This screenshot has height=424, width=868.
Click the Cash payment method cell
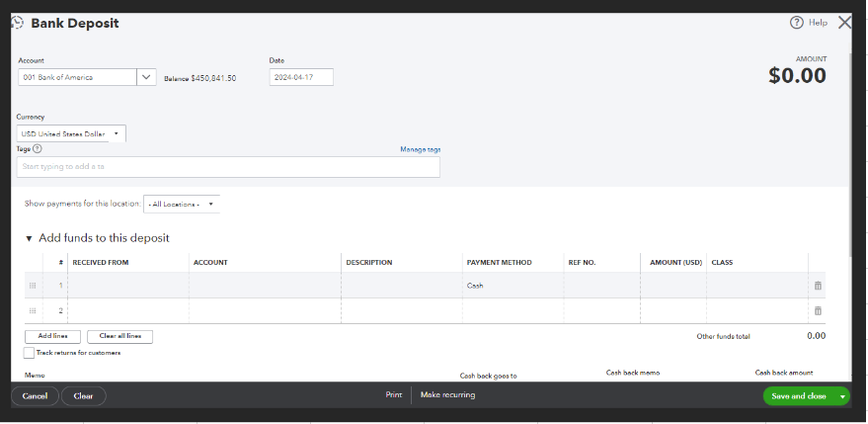513,286
